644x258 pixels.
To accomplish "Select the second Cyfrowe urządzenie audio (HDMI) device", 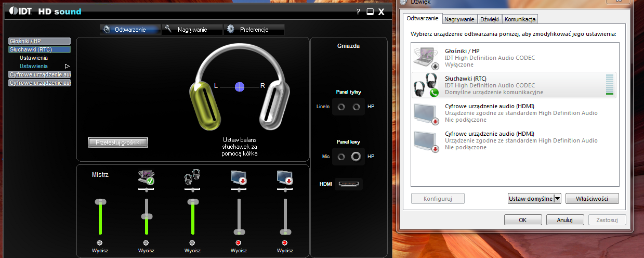I will 515,140.
